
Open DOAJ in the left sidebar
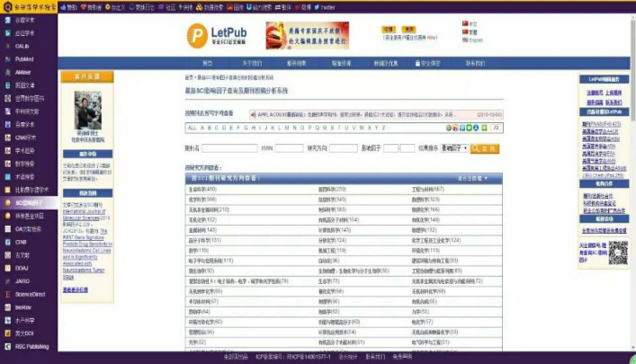click(x=22, y=268)
